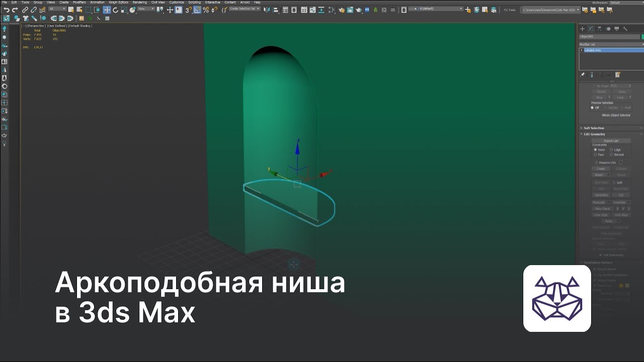Choose the Rectangular Selection Region icon
This screenshot has width=644, height=362.
point(88,10)
